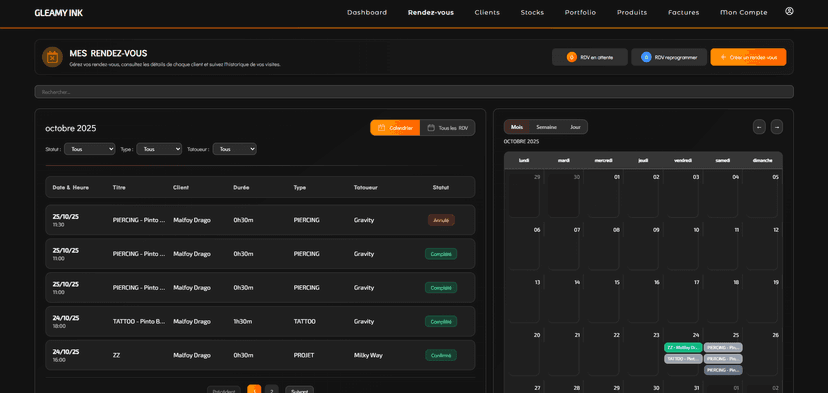The height and width of the screenshot is (393, 828).
Task: Switch to Tous les RDV view
Action: pos(447,128)
